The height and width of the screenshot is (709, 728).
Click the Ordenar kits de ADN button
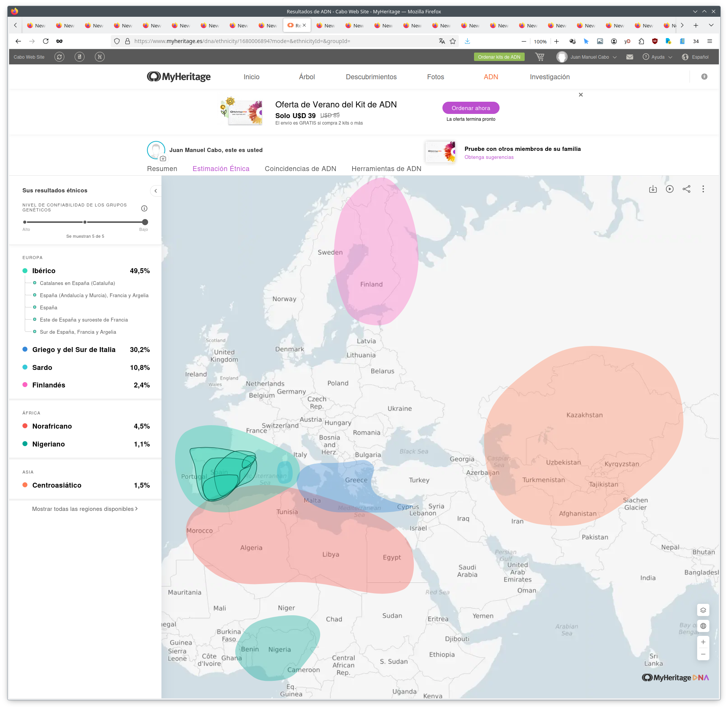[x=499, y=57]
